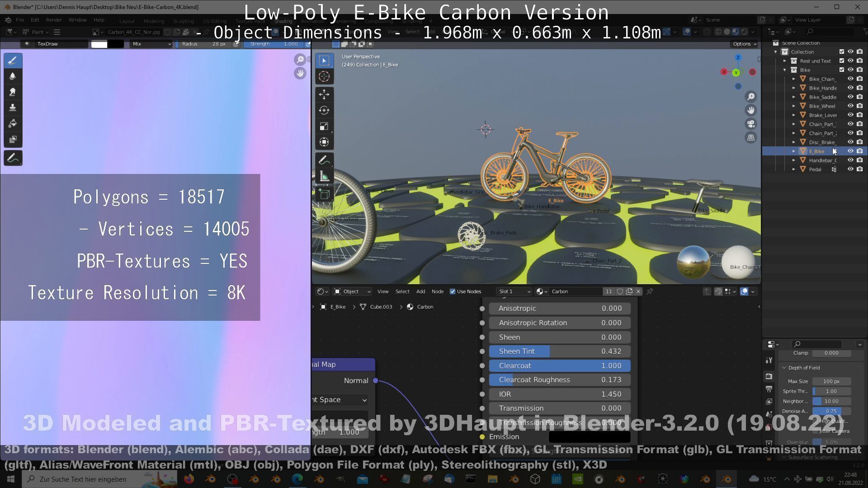This screenshot has height=488, width=868.
Task: Select the Annotate tool in image editor
Action: [x=13, y=158]
